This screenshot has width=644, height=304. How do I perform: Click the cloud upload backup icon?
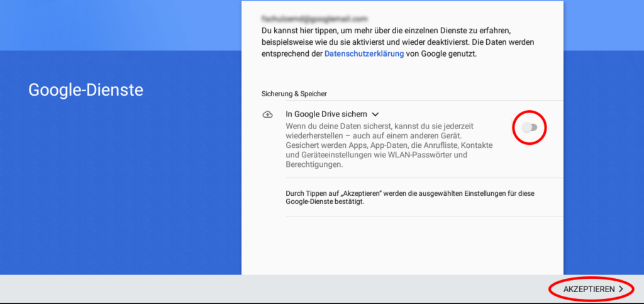point(267,115)
